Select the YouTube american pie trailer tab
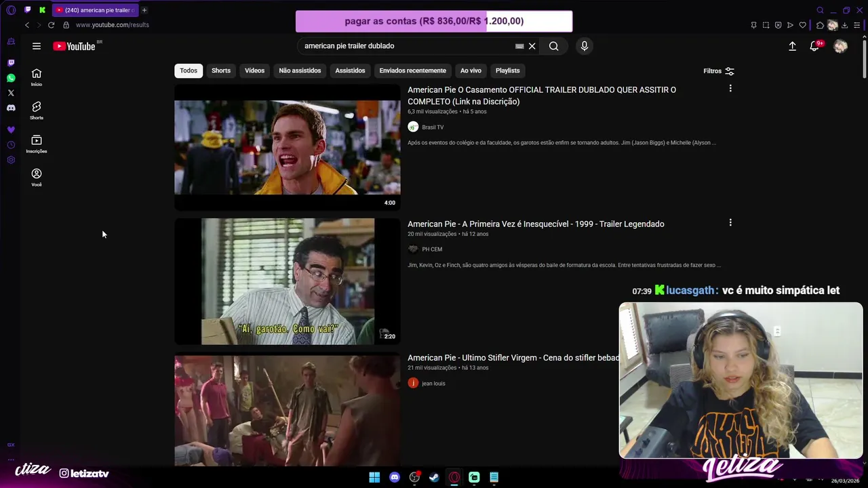Viewport: 868px width, 488px height. (x=95, y=10)
